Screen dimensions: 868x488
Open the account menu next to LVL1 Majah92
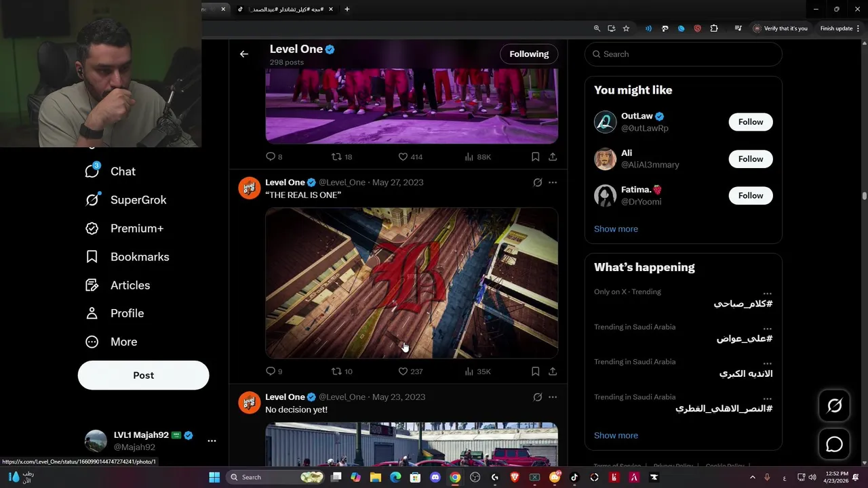click(212, 441)
